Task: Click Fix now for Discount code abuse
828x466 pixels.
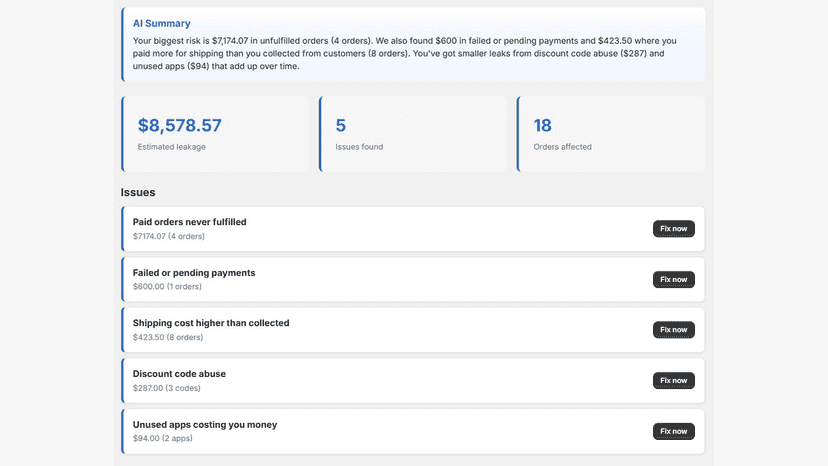Action: (x=673, y=380)
